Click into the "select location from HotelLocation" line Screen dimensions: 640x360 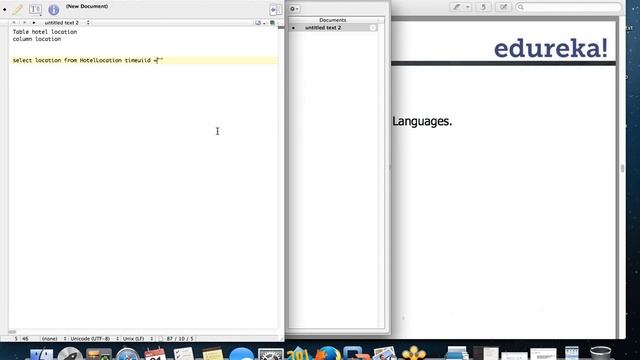point(87,60)
